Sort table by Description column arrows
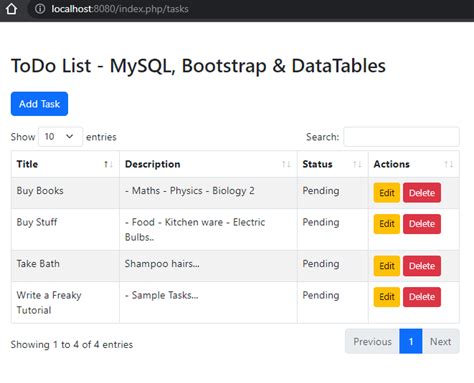 [x=286, y=164]
